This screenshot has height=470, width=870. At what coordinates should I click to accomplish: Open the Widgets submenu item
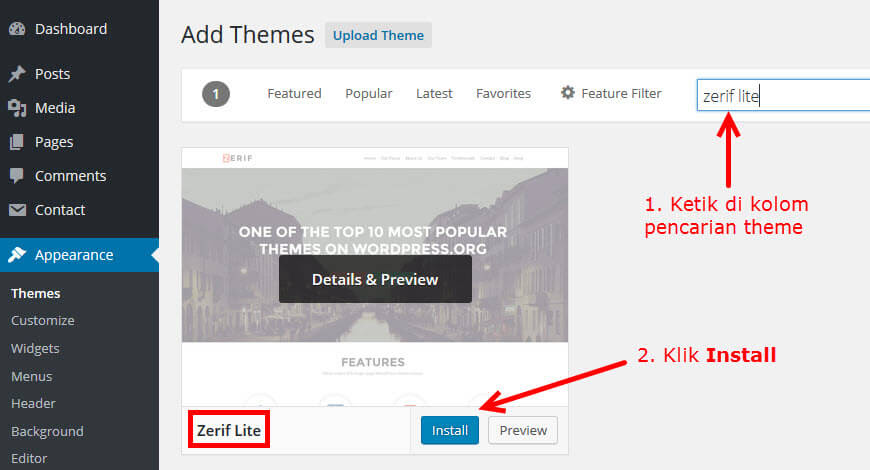(x=35, y=348)
